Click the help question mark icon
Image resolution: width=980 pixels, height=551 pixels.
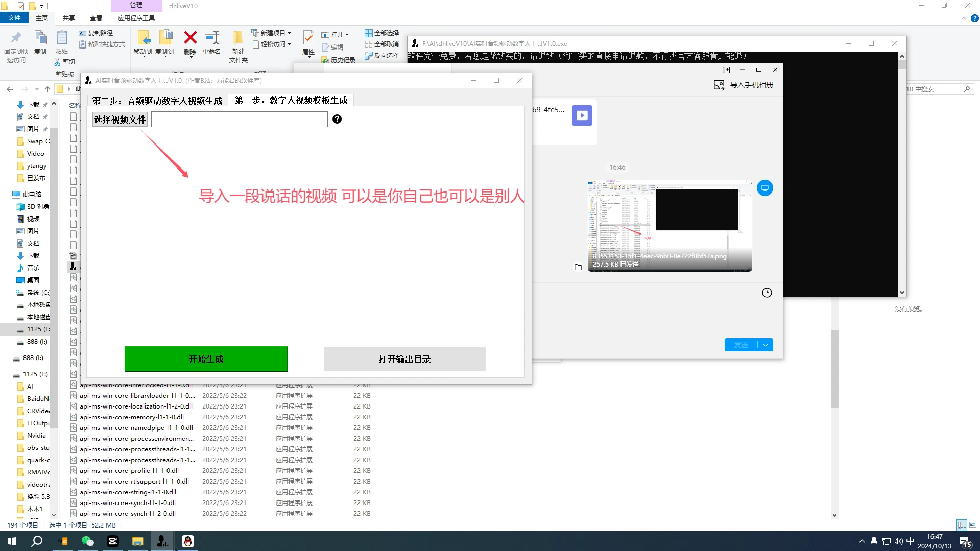tap(337, 119)
